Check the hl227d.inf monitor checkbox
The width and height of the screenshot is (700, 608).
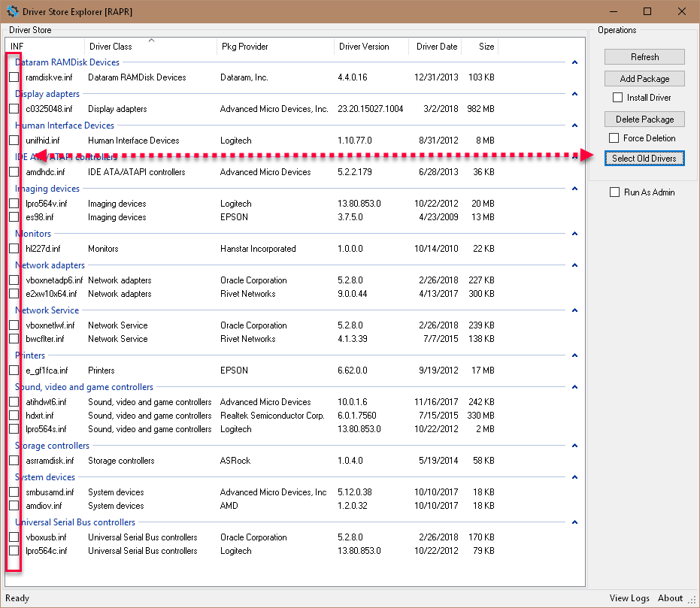point(14,249)
